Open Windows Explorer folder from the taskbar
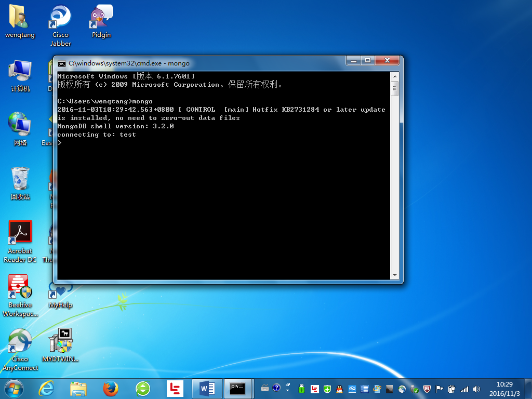The image size is (532, 399). [78, 389]
